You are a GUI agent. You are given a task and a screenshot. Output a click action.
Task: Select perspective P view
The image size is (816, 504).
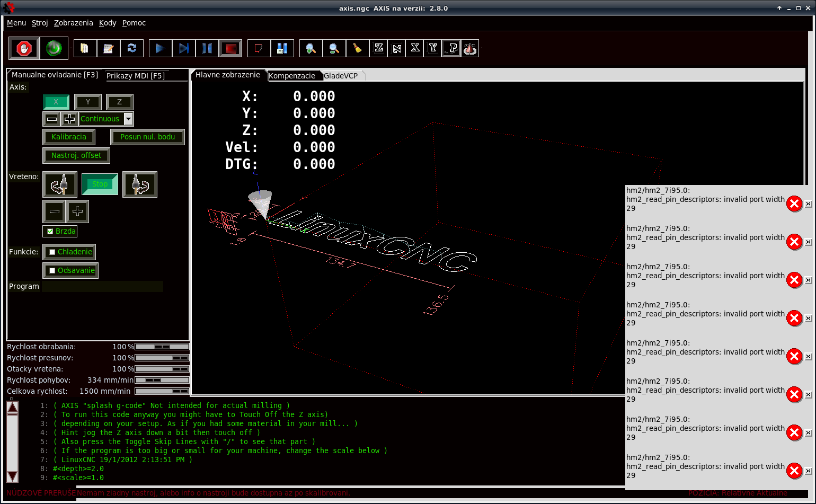(451, 48)
